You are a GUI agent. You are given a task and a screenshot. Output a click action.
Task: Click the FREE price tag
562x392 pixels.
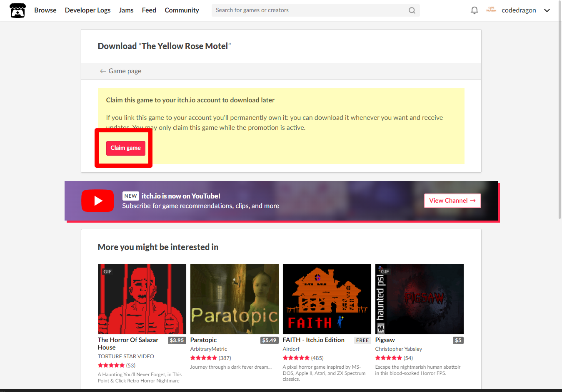(362, 340)
